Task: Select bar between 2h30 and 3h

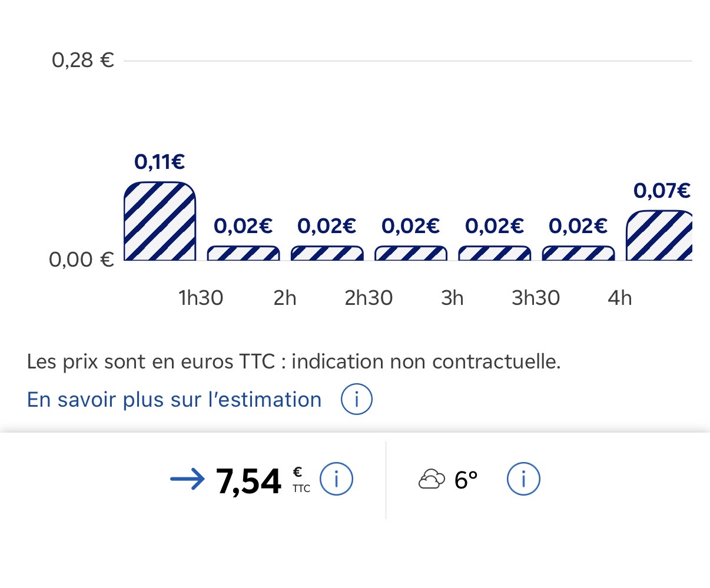Action: 410,253
